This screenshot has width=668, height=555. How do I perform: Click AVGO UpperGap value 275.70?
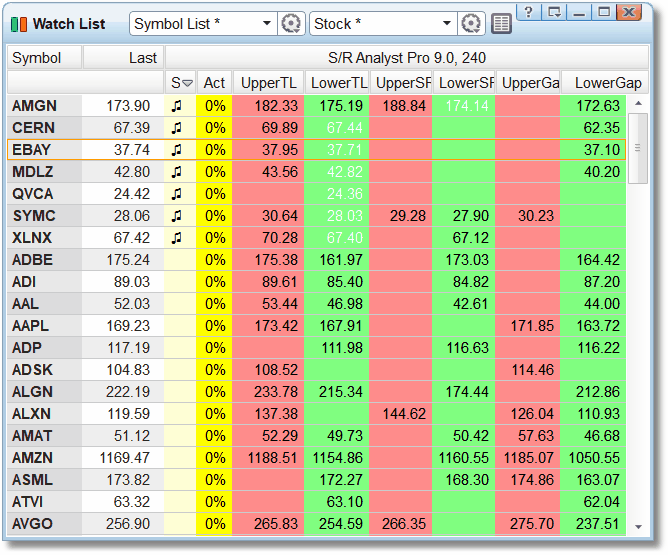pyautogui.click(x=532, y=524)
